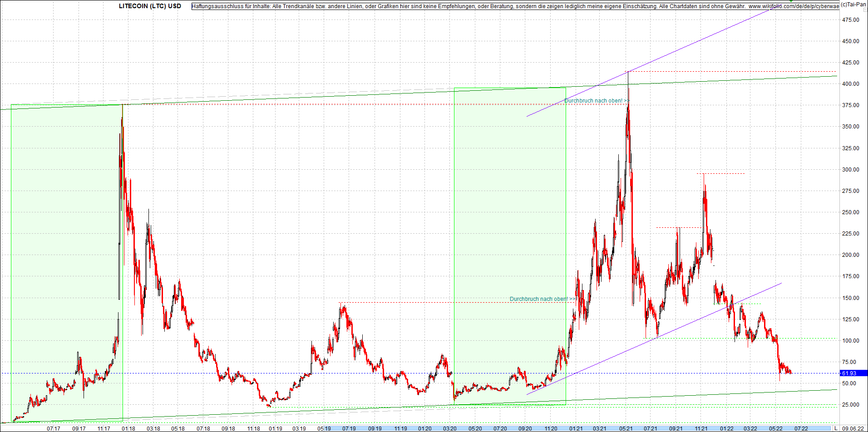Viewport: 868px width, 432px height.
Task: Click the Haftungsausschluss disclaimer text box
Action: coord(515,6)
